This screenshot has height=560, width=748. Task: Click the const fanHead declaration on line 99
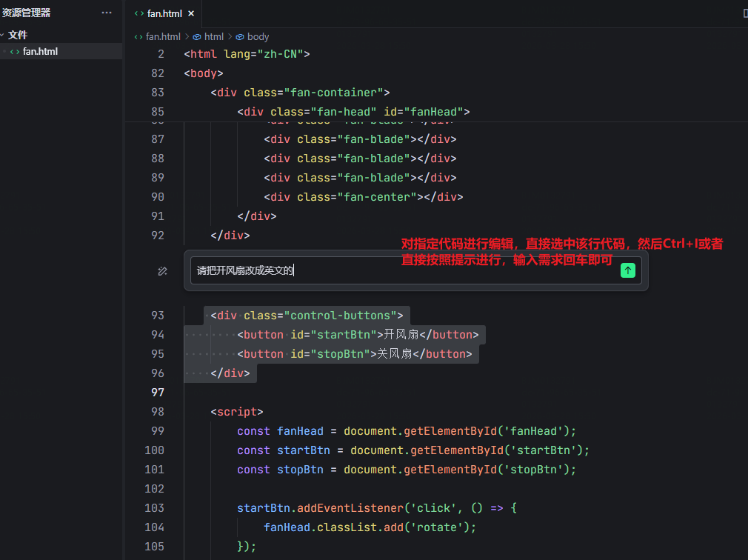click(x=407, y=431)
